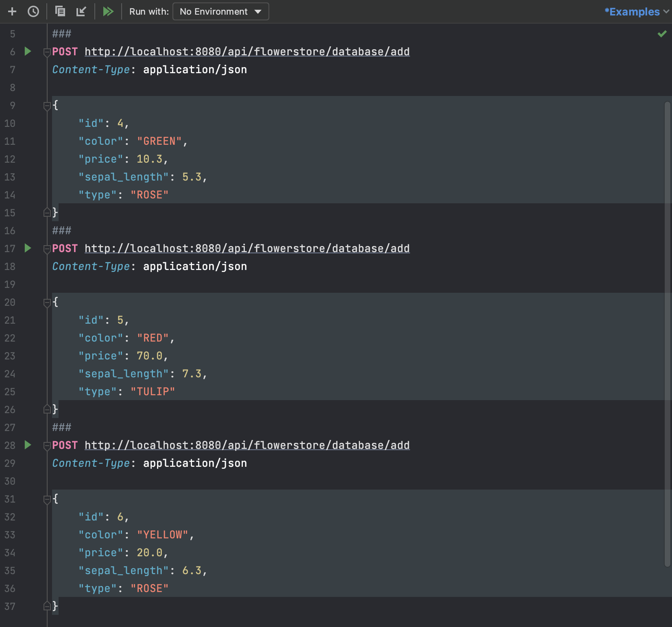The width and height of the screenshot is (672, 627).
Task: Click "sepal_length" key on line 24
Action: tap(124, 374)
